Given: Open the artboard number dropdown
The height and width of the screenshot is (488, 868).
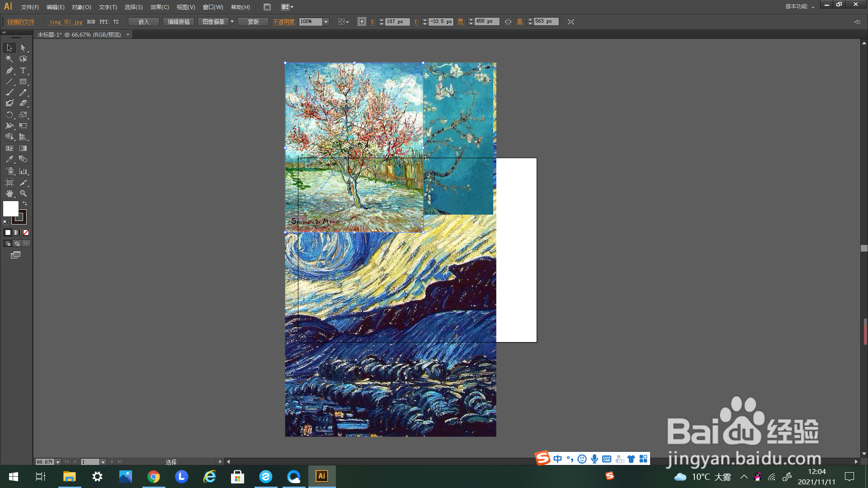Looking at the screenshot, I should tap(103, 462).
